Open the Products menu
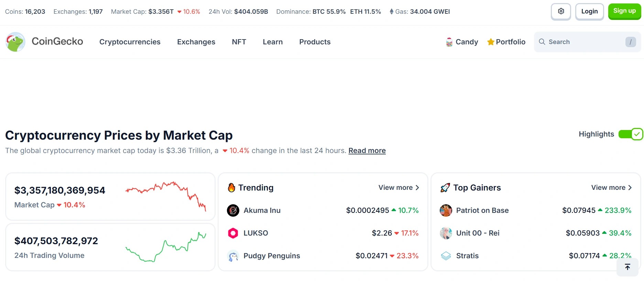 [315, 42]
